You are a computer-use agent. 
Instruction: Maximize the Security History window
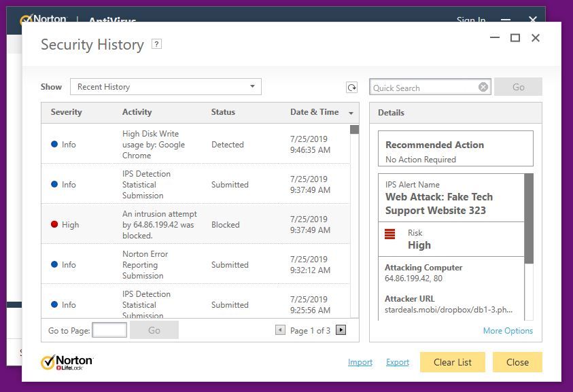(x=515, y=37)
